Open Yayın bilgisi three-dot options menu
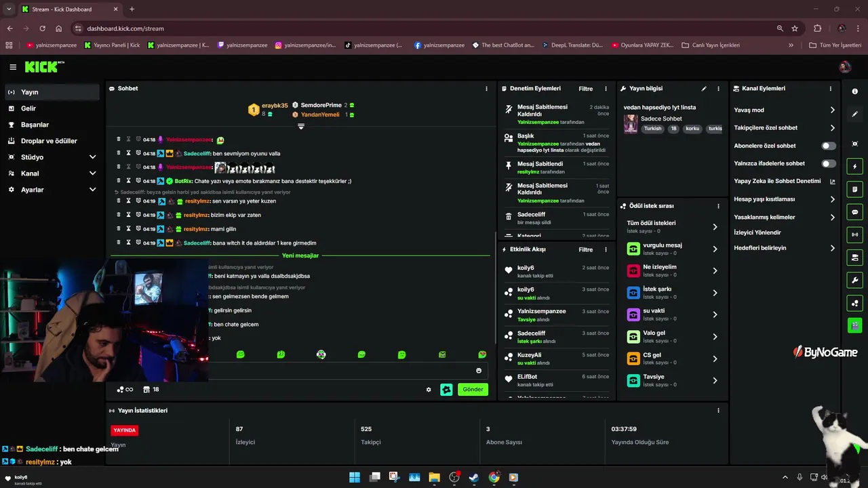Image resolution: width=868 pixels, height=488 pixels. [x=718, y=89]
